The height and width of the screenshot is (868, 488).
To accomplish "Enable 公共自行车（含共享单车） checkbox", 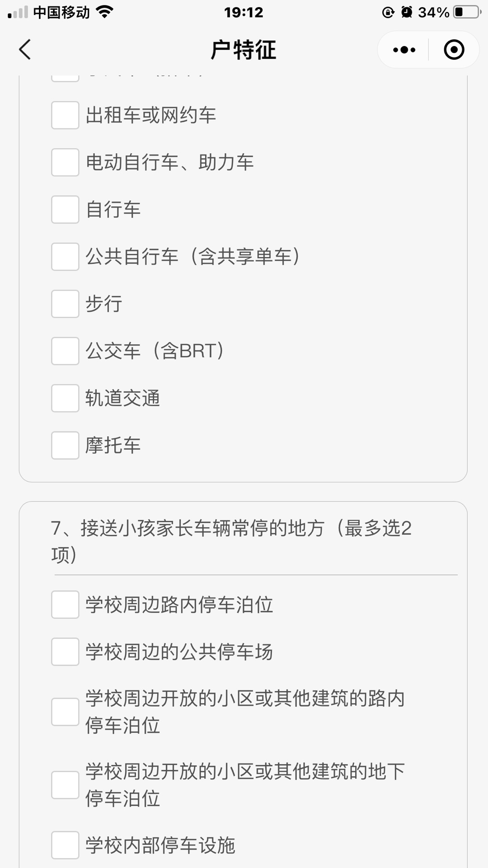I will [x=65, y=257].
